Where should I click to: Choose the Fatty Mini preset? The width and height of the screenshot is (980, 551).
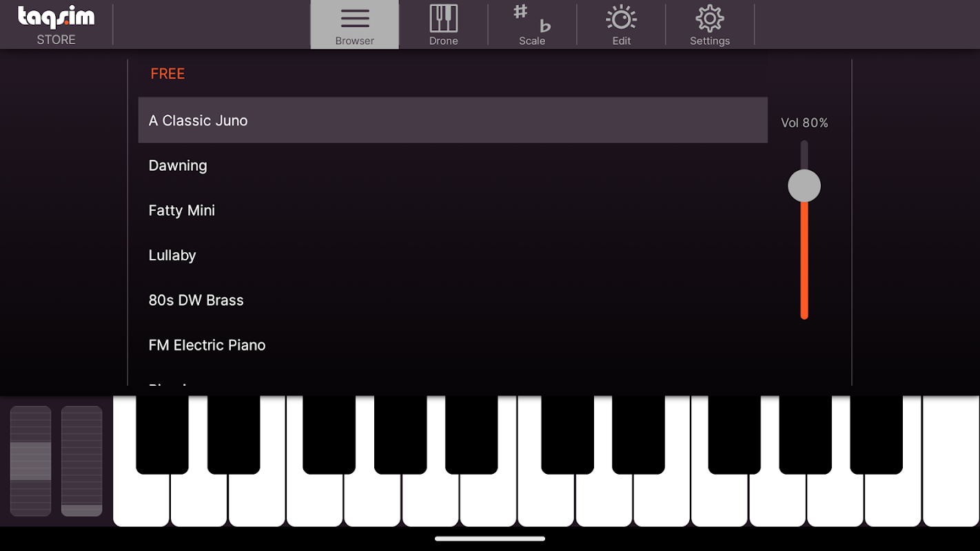[x=453, y=210]
